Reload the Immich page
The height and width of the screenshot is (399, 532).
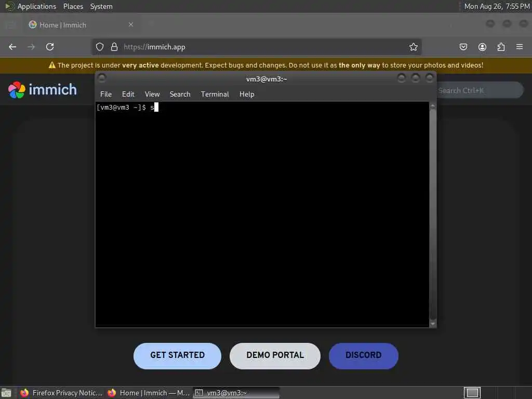(x=50, y=47)
